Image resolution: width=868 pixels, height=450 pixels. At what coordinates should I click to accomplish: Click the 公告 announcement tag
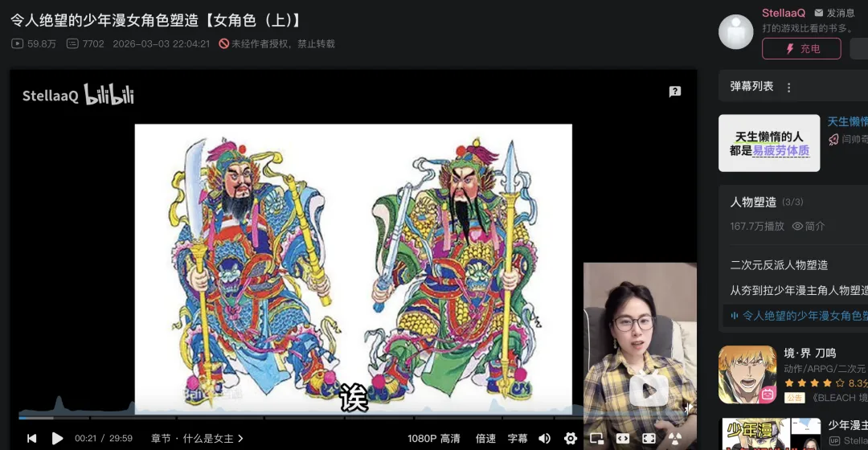(794, 398)
